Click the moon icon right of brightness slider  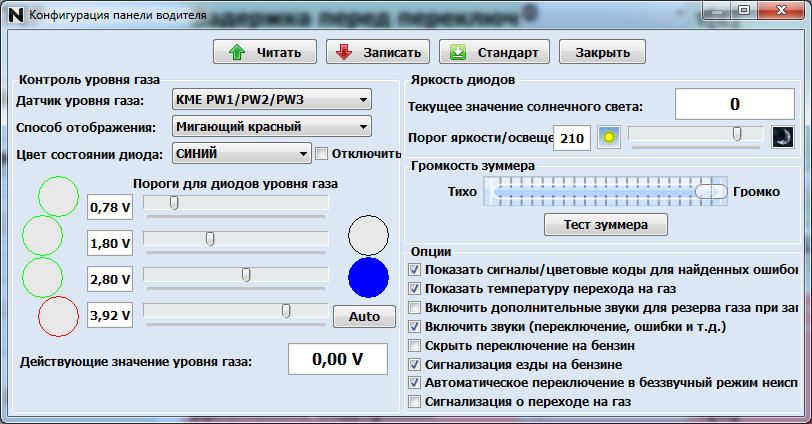782,137
